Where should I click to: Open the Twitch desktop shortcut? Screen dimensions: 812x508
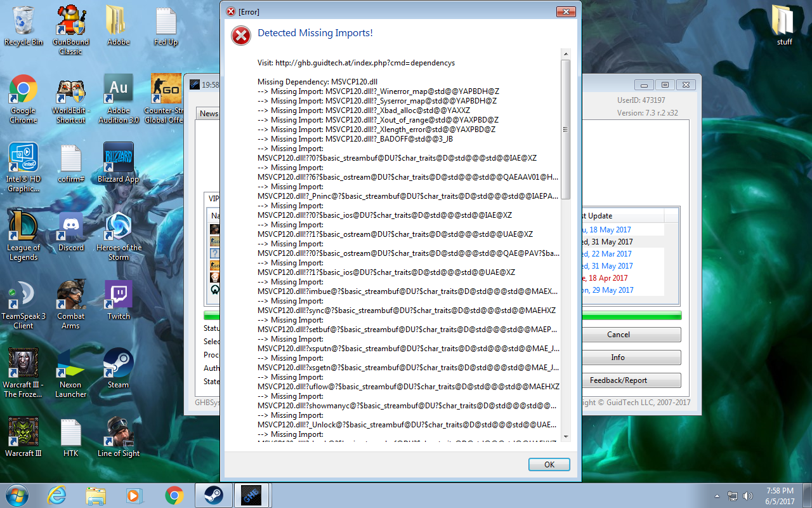click(119, 301)
